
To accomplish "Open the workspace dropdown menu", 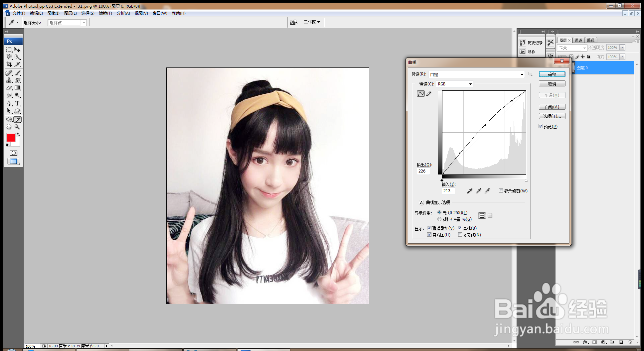I will tap(312, 22).
